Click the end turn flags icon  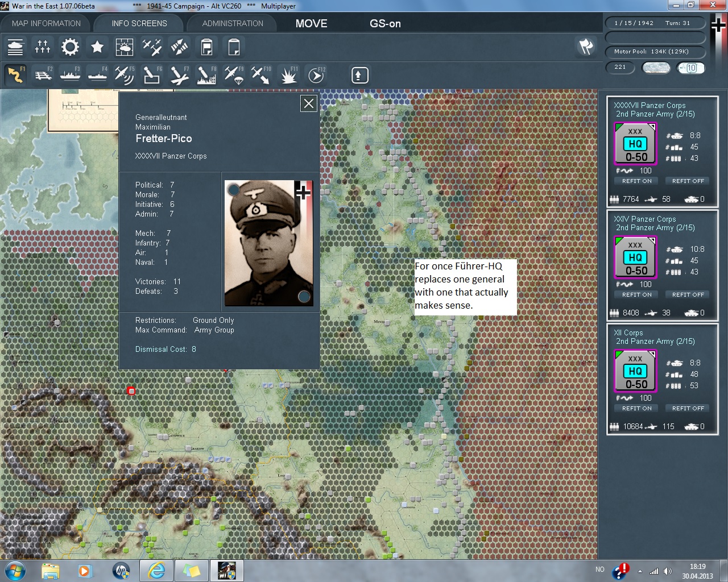pos(586,47)
